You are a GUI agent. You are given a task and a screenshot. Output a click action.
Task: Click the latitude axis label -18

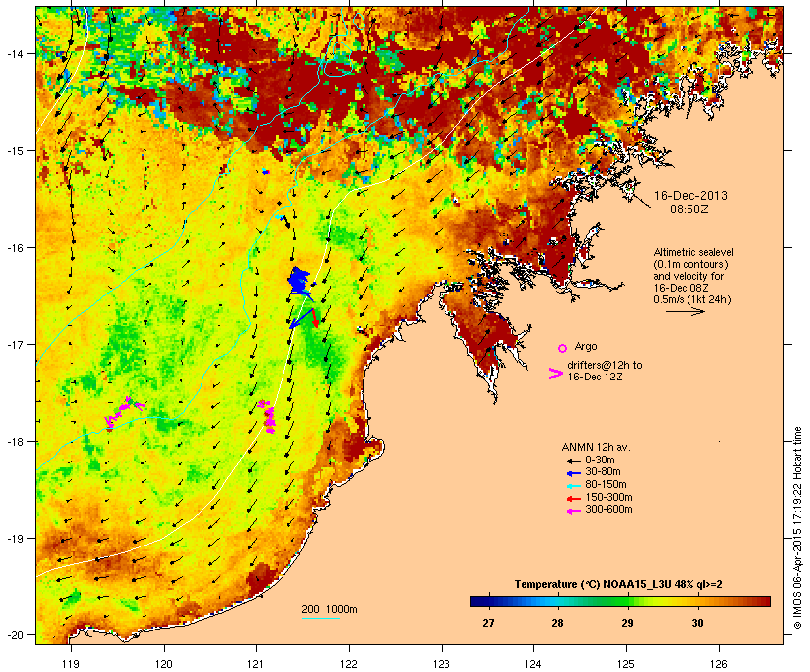coord(14,442)
